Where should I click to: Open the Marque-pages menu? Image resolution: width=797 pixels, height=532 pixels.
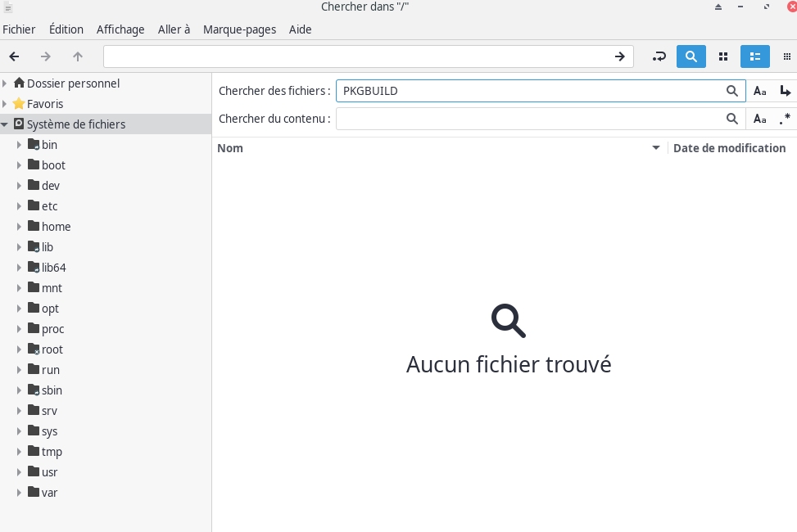(x=239, y=29)
